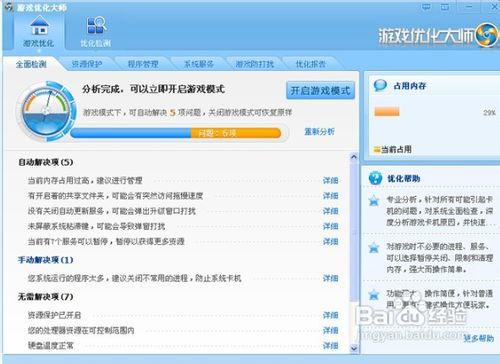500x364 pixels.
Task: Minimize the 游戏优化大师 window
Action: 469,7
